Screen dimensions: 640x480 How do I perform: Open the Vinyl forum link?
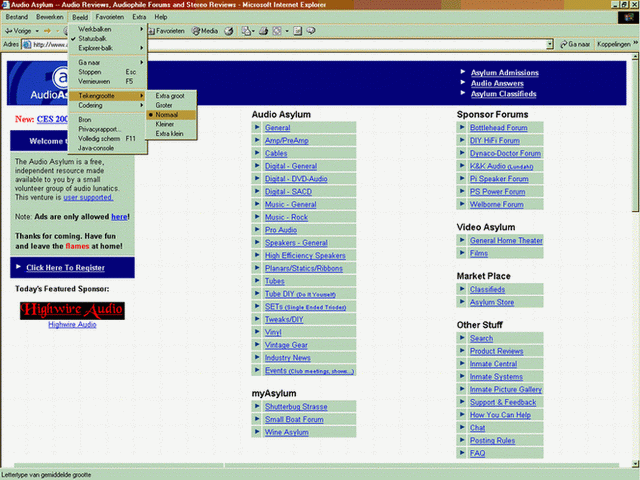click(273, 332)
